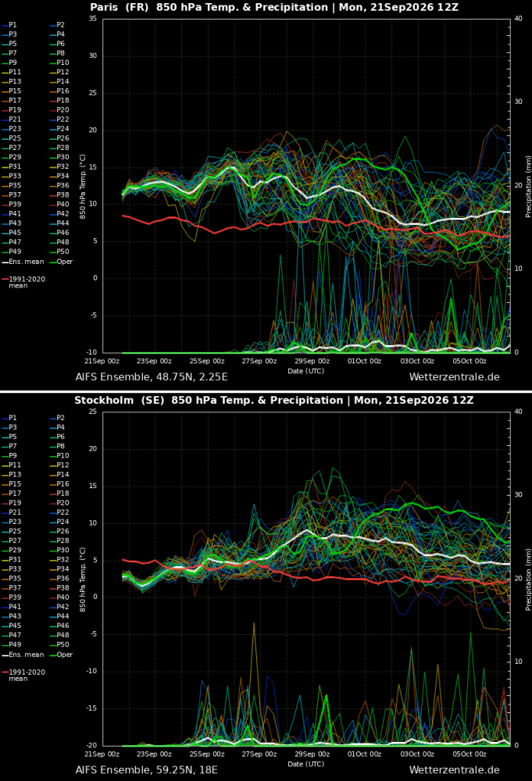Click '23Sep 00z' axis label in Stockholm chart
This screenshot has width=532, height=781.
[155, 754]
